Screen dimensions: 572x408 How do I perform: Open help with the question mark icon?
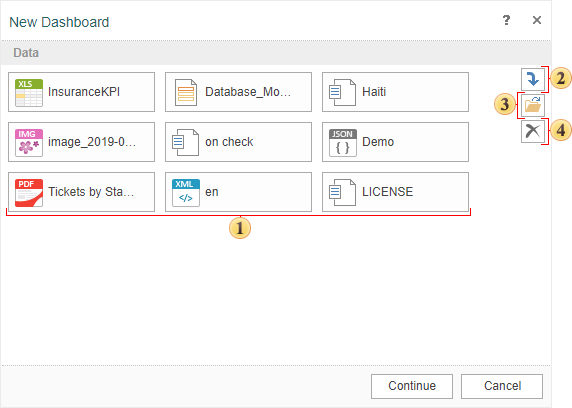click(506, 20)
